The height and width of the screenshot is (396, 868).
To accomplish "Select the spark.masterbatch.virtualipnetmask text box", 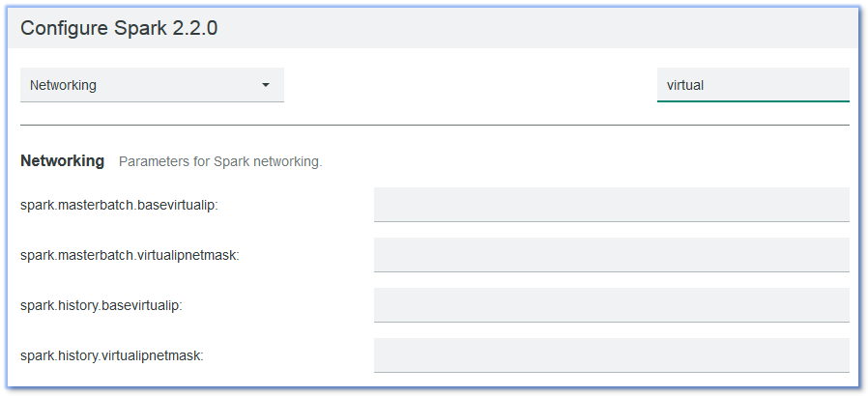I will pyautogui.click(x=611, y=255).
